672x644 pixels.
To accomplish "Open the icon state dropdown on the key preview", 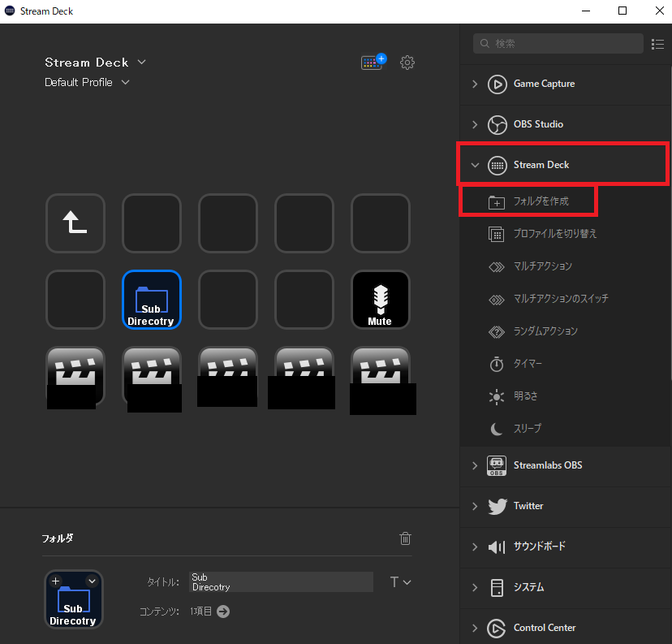I will tap(93, 581).
